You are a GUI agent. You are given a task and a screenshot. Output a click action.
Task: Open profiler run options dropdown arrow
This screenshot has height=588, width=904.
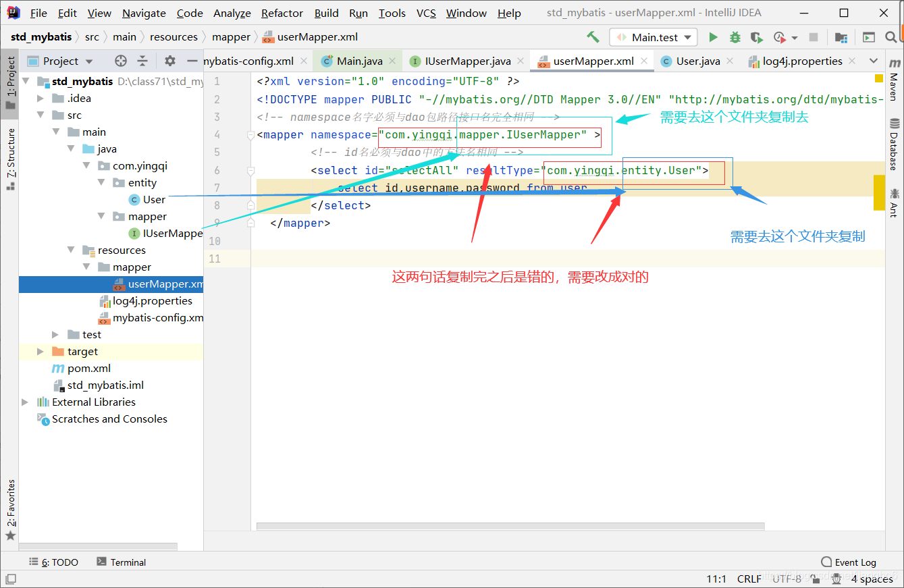pyautogui.click(x=795, y=38)
